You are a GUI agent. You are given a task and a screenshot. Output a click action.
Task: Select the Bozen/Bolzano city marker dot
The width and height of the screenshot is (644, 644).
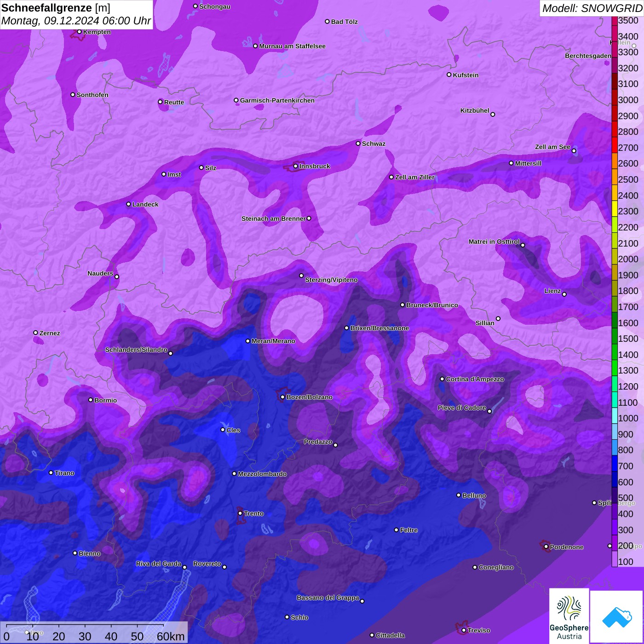pos(283,397)
